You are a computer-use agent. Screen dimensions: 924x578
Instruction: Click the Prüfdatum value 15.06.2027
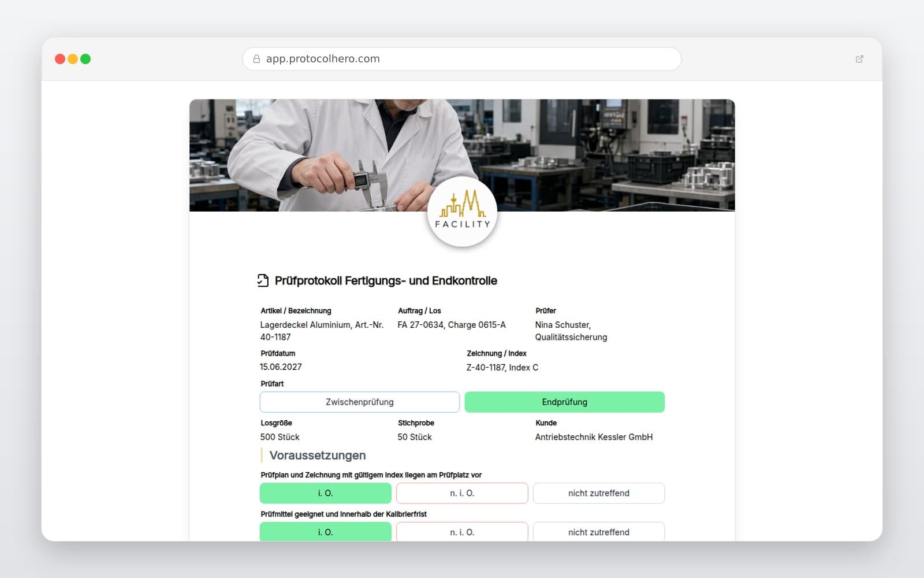281,367
